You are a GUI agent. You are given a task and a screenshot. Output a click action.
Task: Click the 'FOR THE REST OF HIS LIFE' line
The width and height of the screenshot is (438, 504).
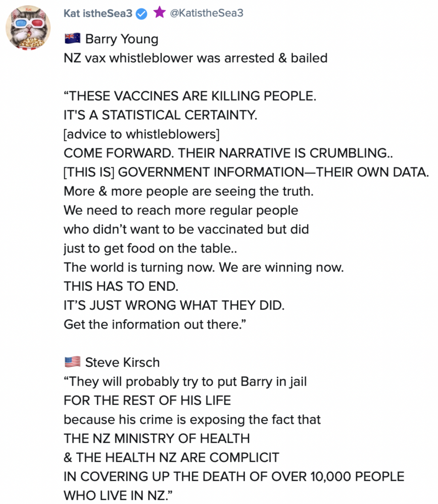(x=147, y=401)
